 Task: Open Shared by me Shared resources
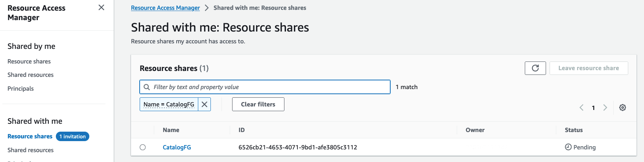pyautogui.click(x=31, y=75)
